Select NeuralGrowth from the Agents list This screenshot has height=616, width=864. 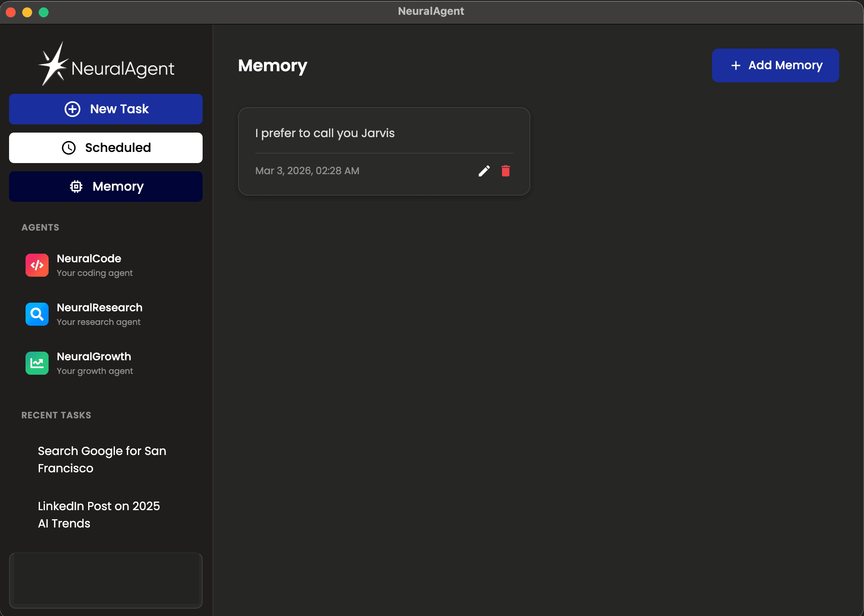[93, 363]
